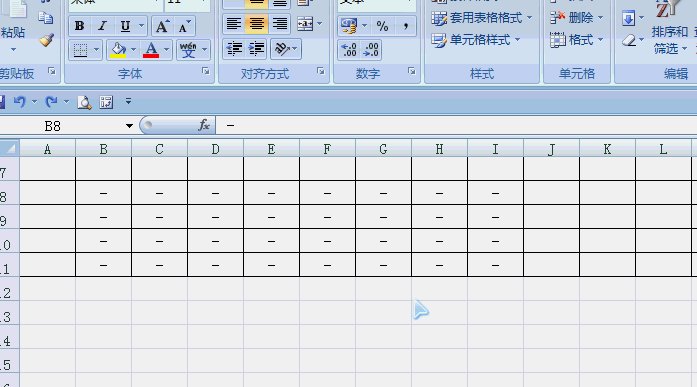Screen dimensions: 697x387
Task: Open 单元格样式 cell styles gallery
Action: (475, 40)
